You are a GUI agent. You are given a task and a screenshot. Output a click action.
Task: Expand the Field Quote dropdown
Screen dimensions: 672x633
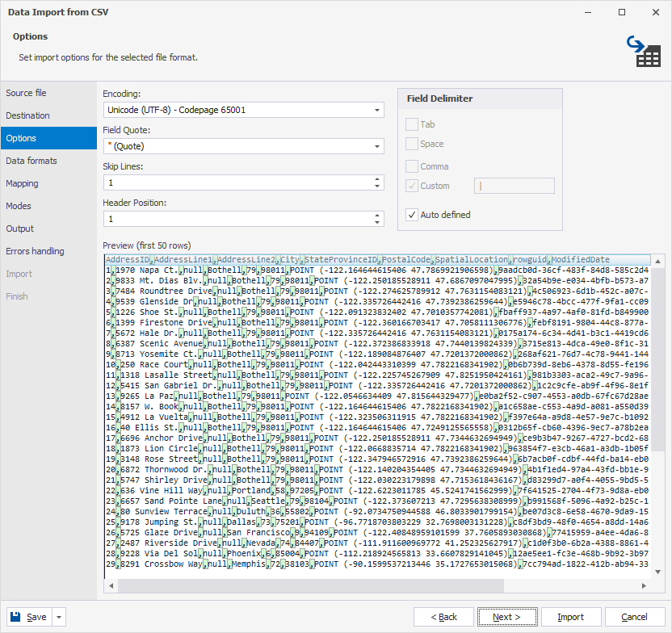pos(376,146)
